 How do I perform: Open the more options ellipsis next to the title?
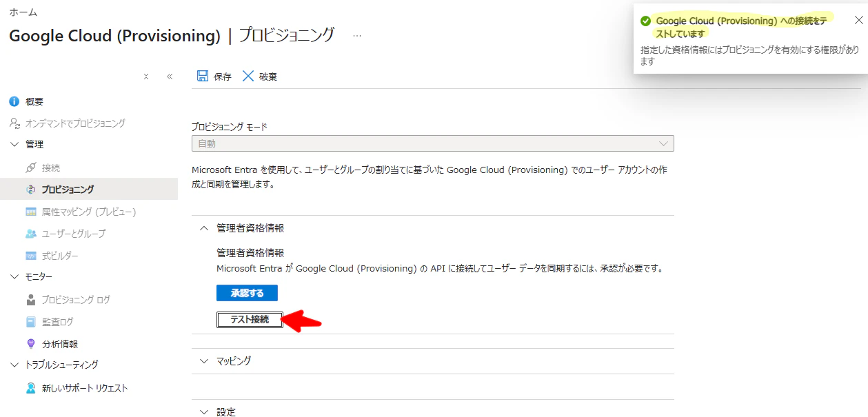[x=357, y=36]
